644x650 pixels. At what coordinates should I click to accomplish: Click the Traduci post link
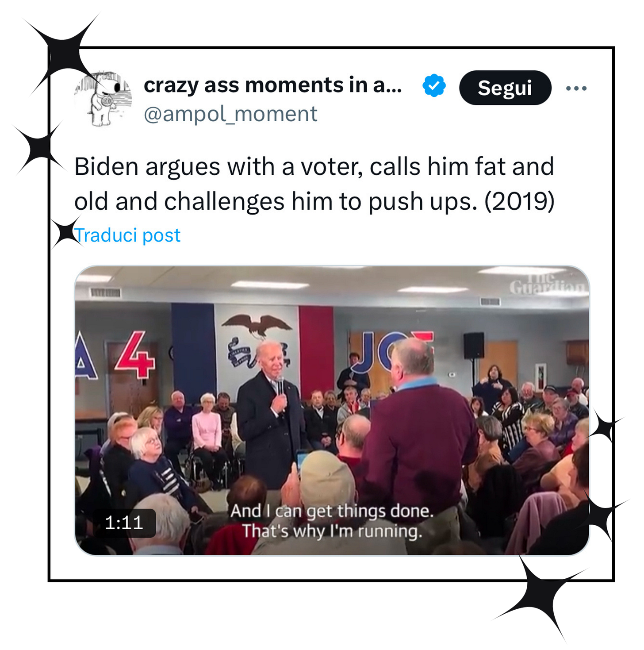coord(127,235)
